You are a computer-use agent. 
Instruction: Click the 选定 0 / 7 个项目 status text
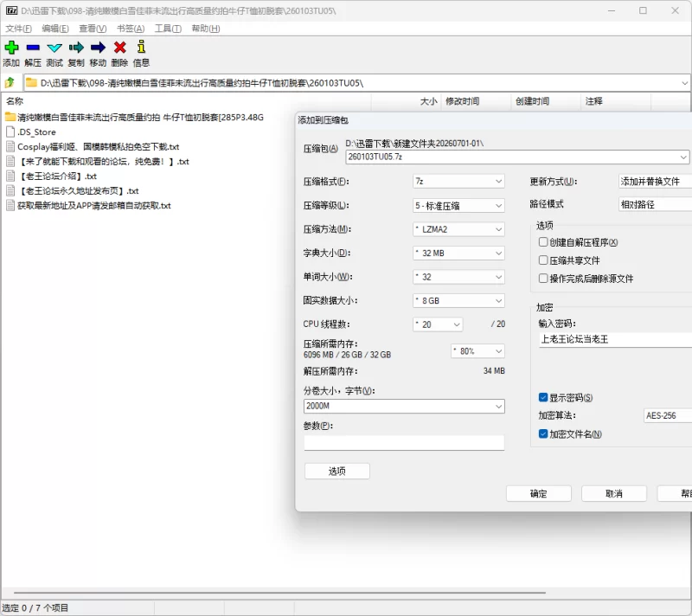35,607
